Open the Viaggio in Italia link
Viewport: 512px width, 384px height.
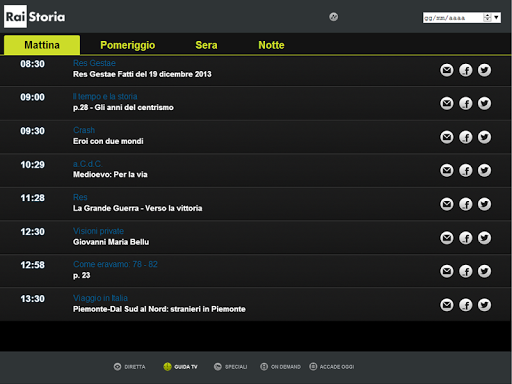(100, 298)
